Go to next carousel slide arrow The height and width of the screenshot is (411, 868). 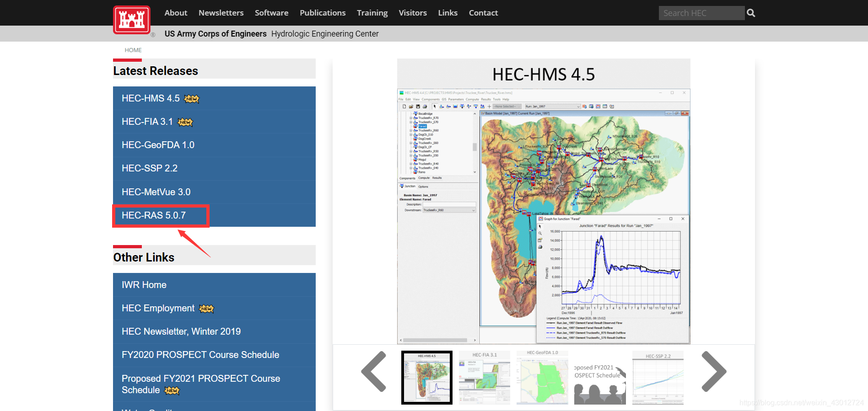(714, 371)
